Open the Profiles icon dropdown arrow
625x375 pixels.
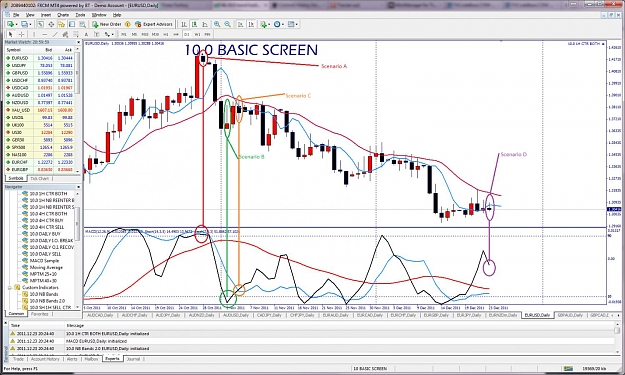click(30, 24)
